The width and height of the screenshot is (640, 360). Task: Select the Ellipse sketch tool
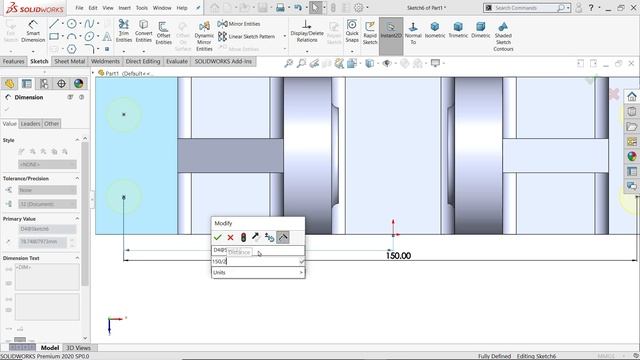pos(89,36)
